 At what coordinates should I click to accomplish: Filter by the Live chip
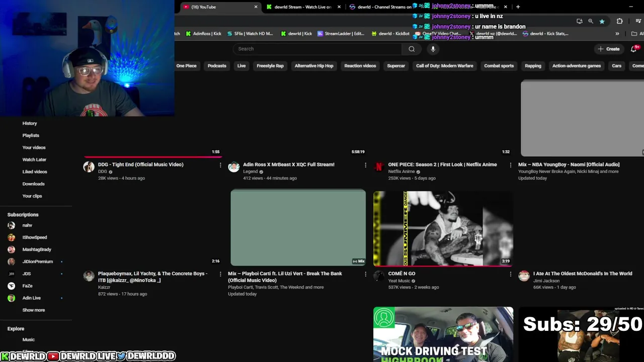pos(242,66)
